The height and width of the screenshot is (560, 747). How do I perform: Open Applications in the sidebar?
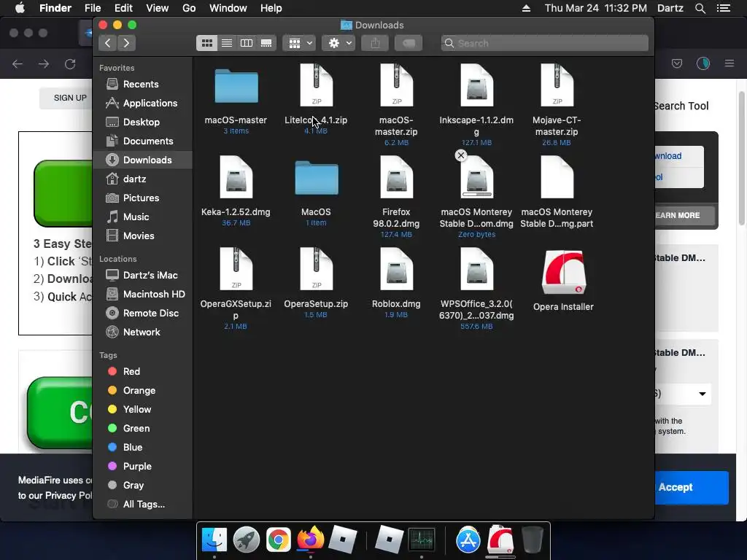tap(143, 104)
